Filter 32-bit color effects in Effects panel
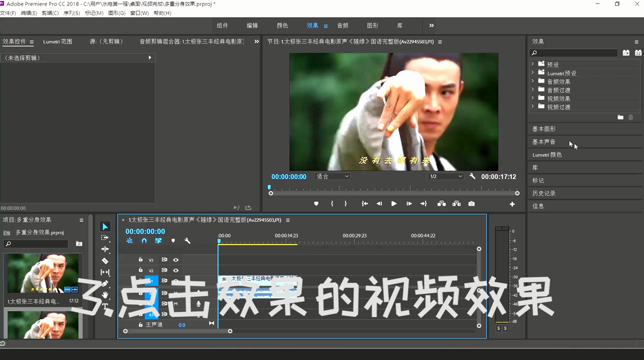Screen dimensions: 644x360 (638, 53)
